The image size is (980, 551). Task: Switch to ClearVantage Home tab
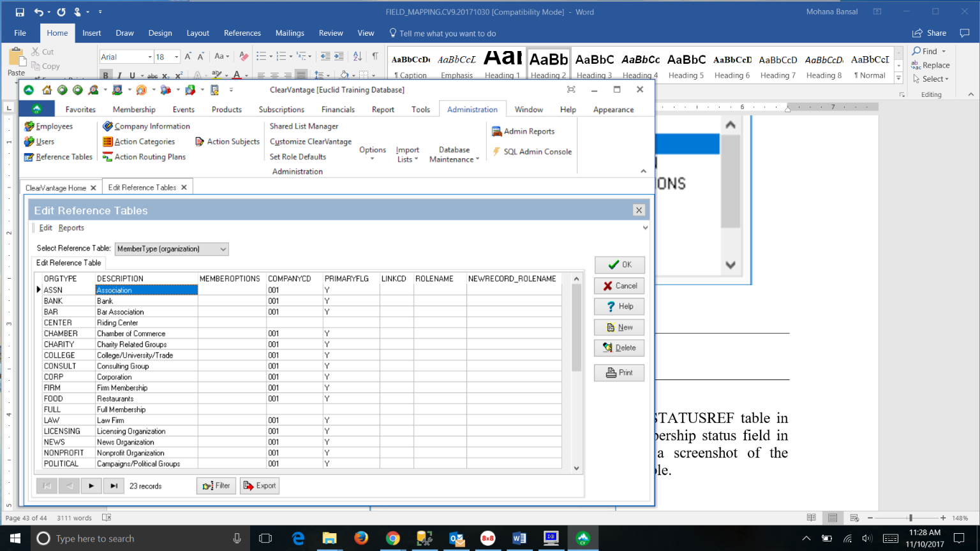point(56,188)
